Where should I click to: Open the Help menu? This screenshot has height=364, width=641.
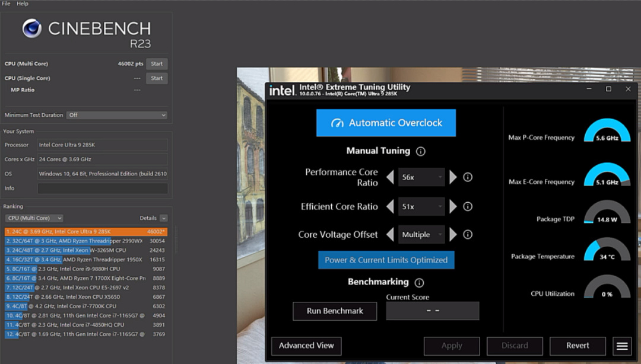(23, 4)
